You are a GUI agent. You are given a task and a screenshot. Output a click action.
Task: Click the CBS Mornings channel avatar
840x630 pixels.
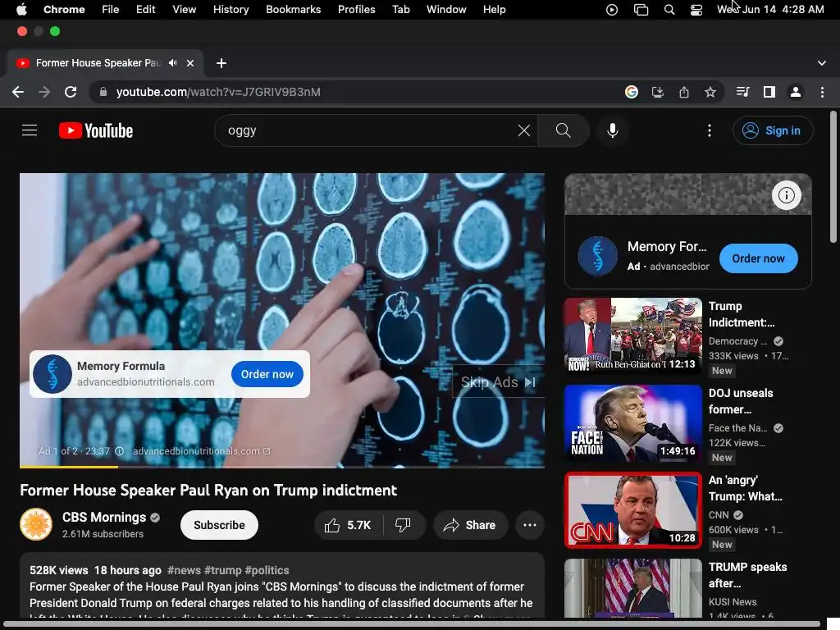coord(36,524)
